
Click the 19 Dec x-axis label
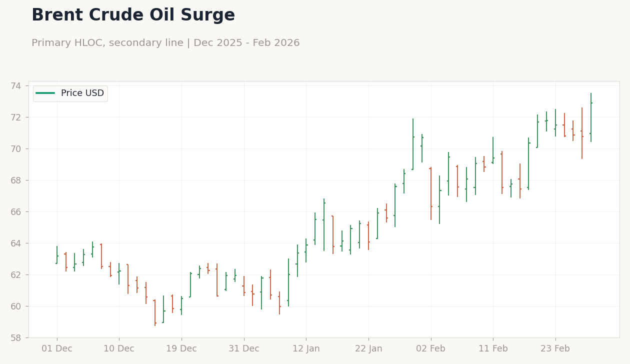click(181, 348)
